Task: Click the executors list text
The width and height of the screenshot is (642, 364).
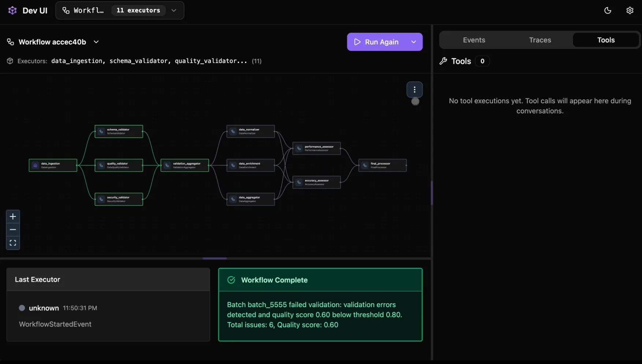Action: [x=149, y=61]
